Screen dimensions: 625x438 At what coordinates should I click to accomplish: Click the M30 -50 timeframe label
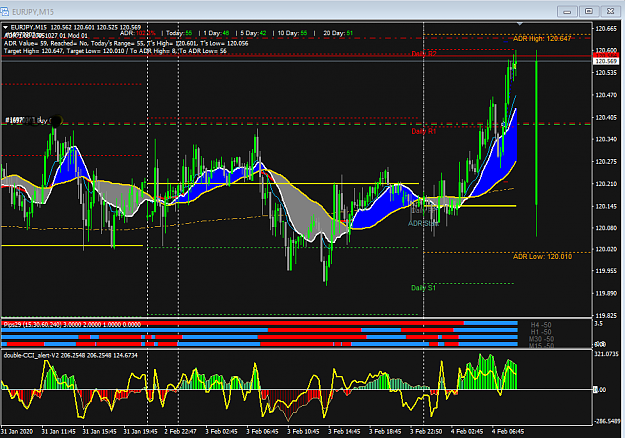tap(541, 339)
